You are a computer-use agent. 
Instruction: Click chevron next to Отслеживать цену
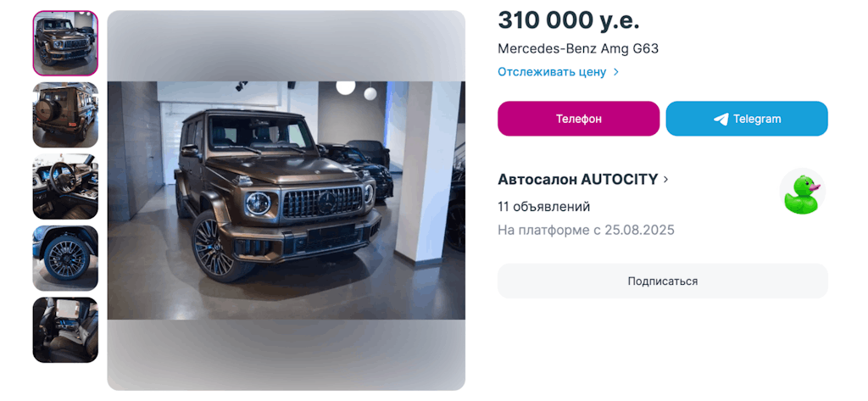coord(616,72)
